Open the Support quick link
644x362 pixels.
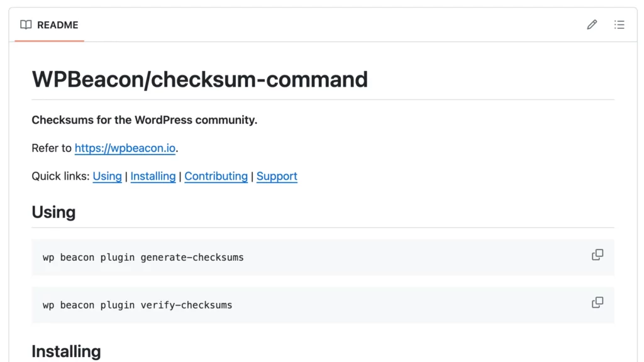click(x=277, y=176)
